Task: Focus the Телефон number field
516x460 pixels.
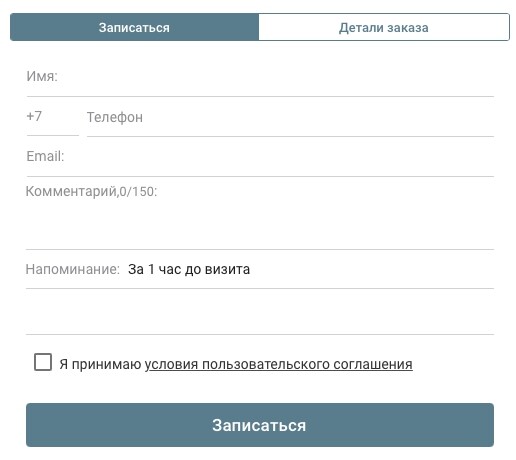Action: (290, 117)
